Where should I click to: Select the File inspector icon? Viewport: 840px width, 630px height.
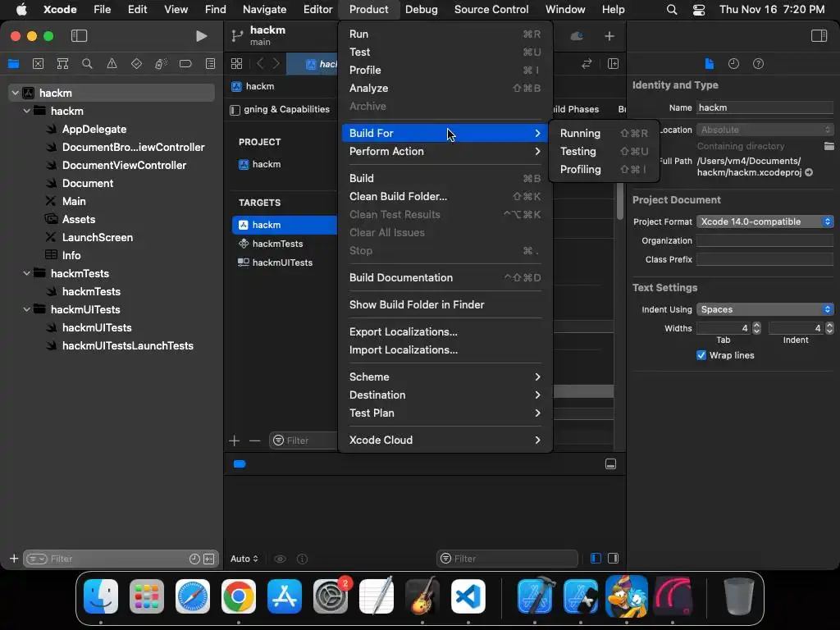tap(710, 64)
